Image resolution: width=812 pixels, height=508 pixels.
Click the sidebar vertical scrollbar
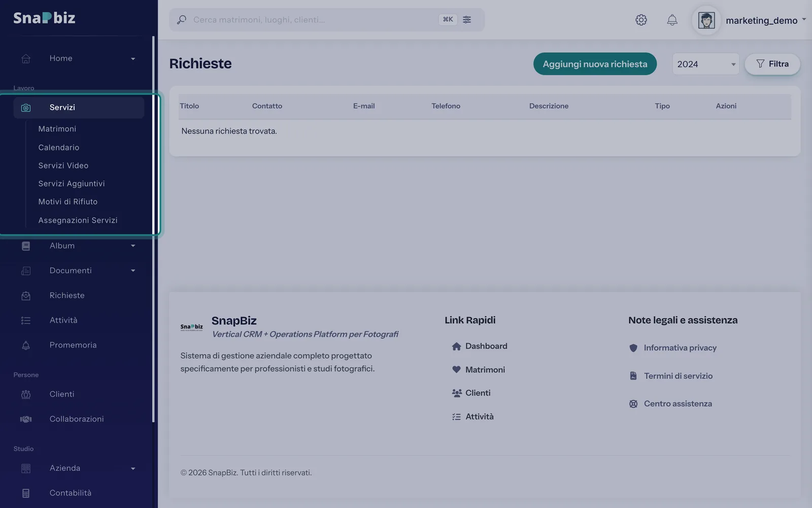point(153,229)
